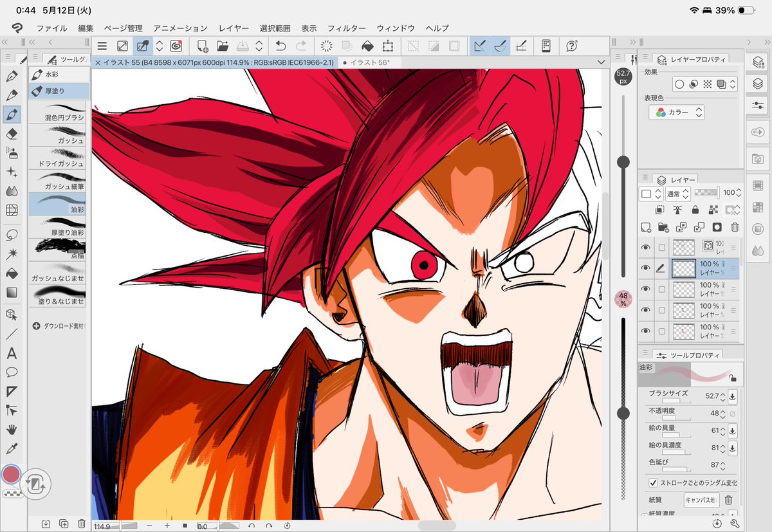772x532 pixels.
Task: Select the Auto select magic wand tool
Action: (11, 253)
